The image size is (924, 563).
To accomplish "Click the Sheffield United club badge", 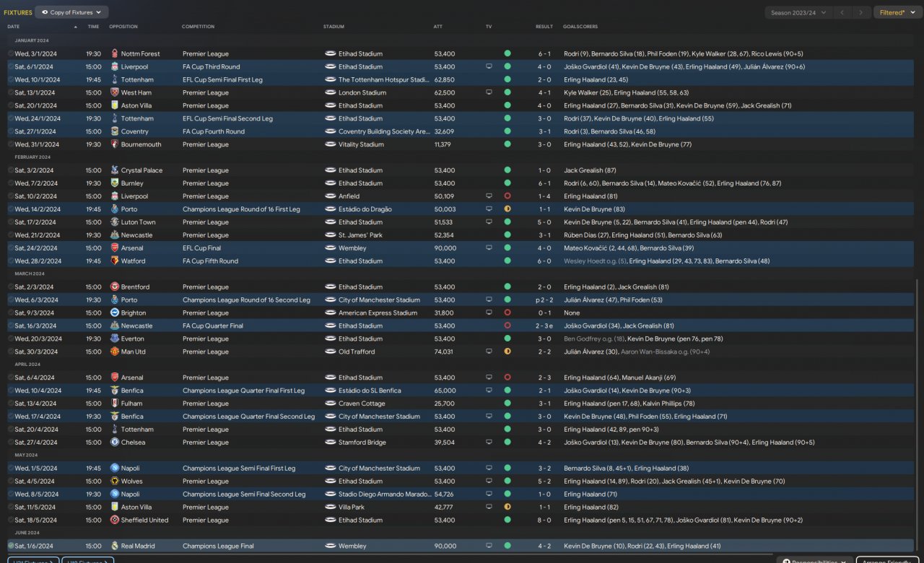I will coord(114,520).
